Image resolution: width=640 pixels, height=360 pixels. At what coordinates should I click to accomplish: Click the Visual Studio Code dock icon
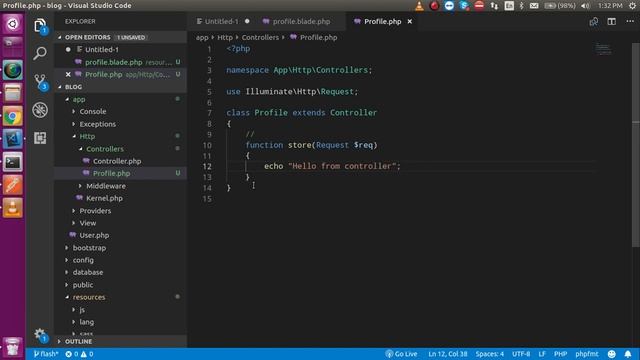point(13,139)
